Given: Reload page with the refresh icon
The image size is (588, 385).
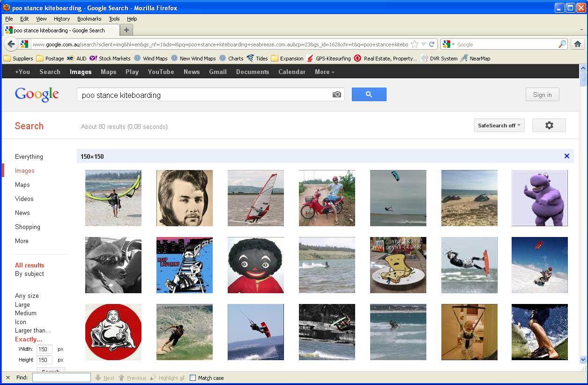Looking at the screenshot, I should (x=432, y=44).
